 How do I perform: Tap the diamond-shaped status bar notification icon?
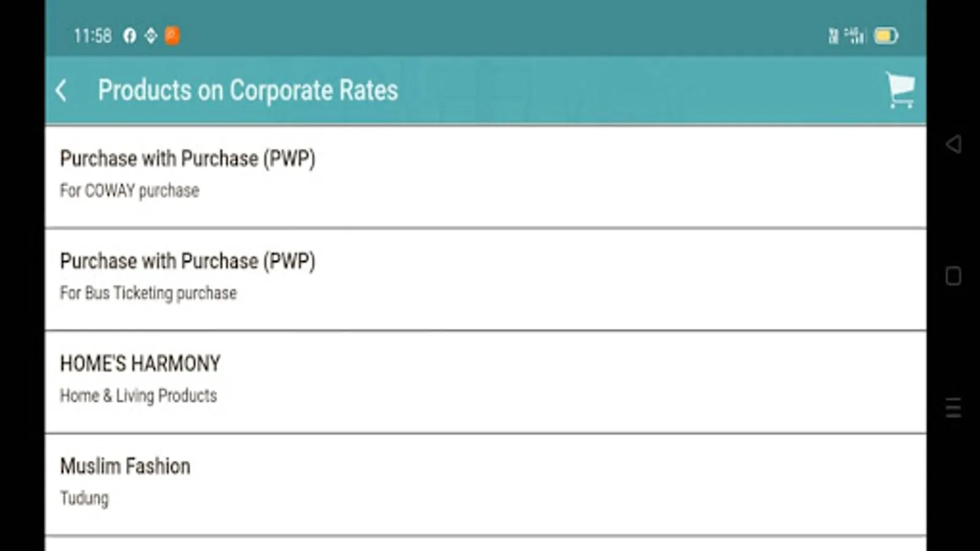[x=151, y=36]
